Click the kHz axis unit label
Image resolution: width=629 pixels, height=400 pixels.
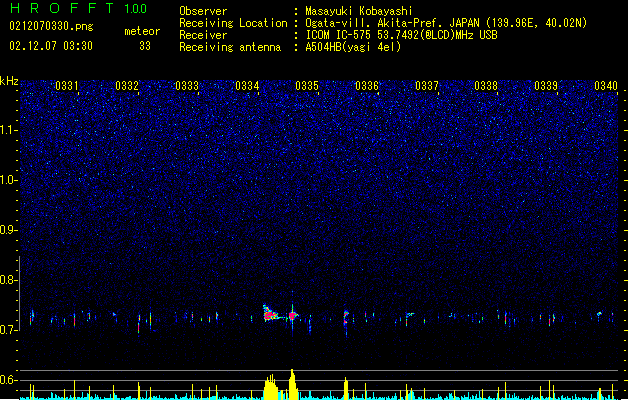point(9,81)
